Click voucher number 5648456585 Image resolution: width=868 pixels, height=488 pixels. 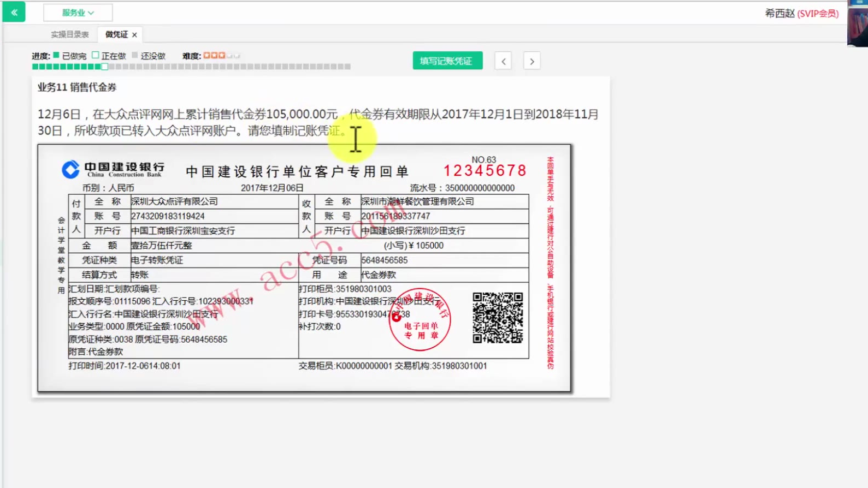click(x=385, y=260)
